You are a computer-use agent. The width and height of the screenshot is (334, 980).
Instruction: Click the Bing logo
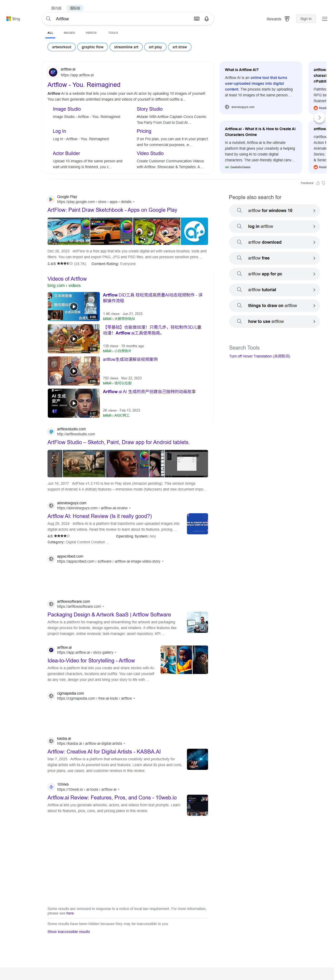pyautogui.click(x=13, y=19)
